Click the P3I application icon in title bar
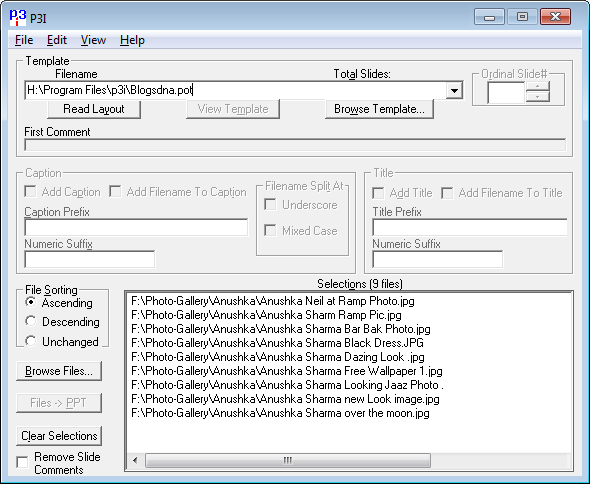Viewport: 591px width, 485px height. [17, 17]
